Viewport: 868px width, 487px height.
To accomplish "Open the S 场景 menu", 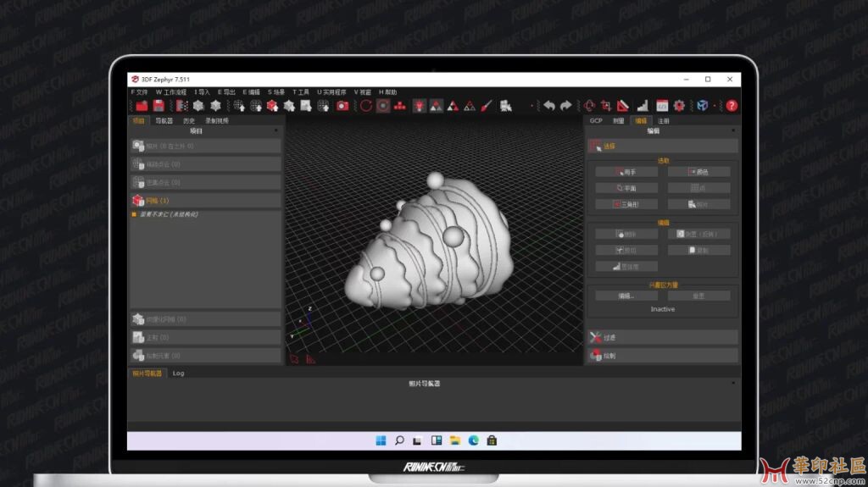I will pos(276,91).
